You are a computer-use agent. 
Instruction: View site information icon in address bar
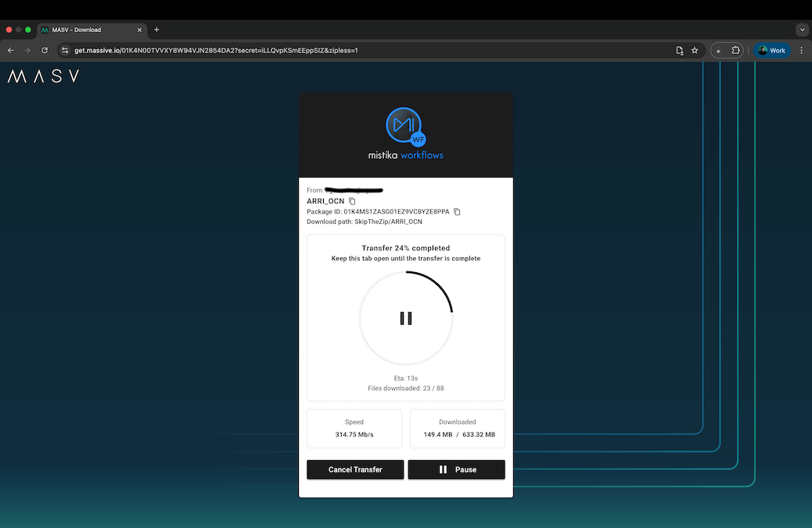coord(65,50)
